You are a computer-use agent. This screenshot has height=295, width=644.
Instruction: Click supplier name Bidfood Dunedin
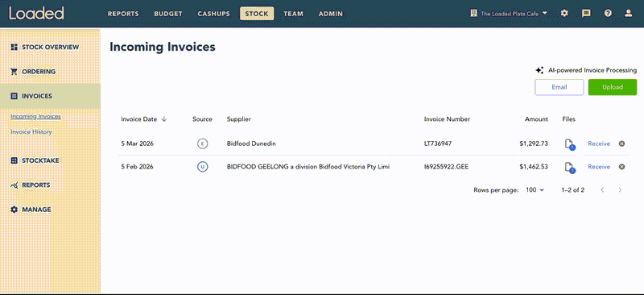[251, 143]
